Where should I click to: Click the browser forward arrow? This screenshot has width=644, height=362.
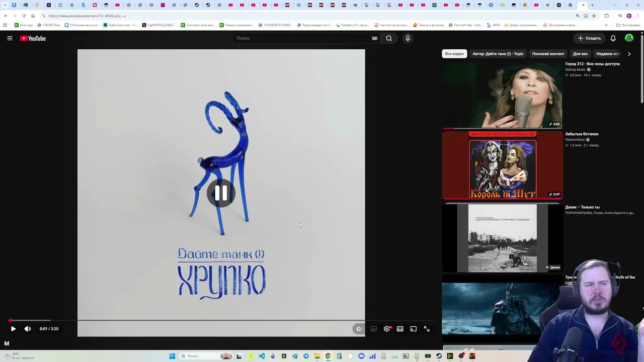[x=15, y=16]
